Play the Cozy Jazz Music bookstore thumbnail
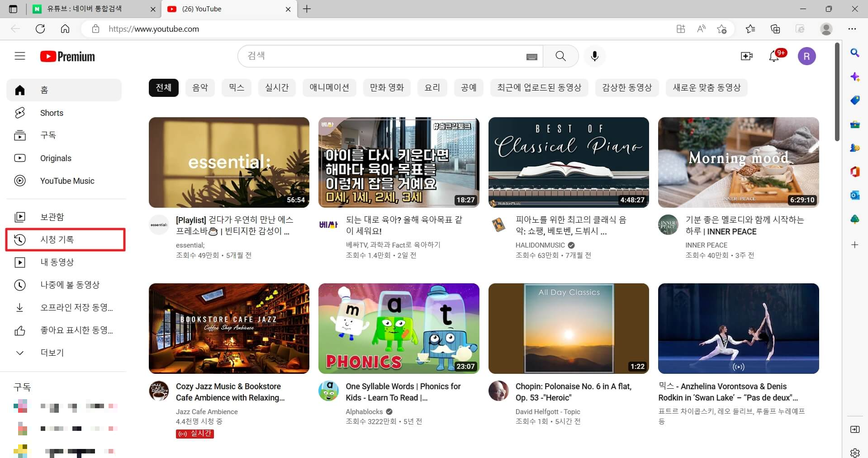868x458 pixels. click(x=229, y=329)
